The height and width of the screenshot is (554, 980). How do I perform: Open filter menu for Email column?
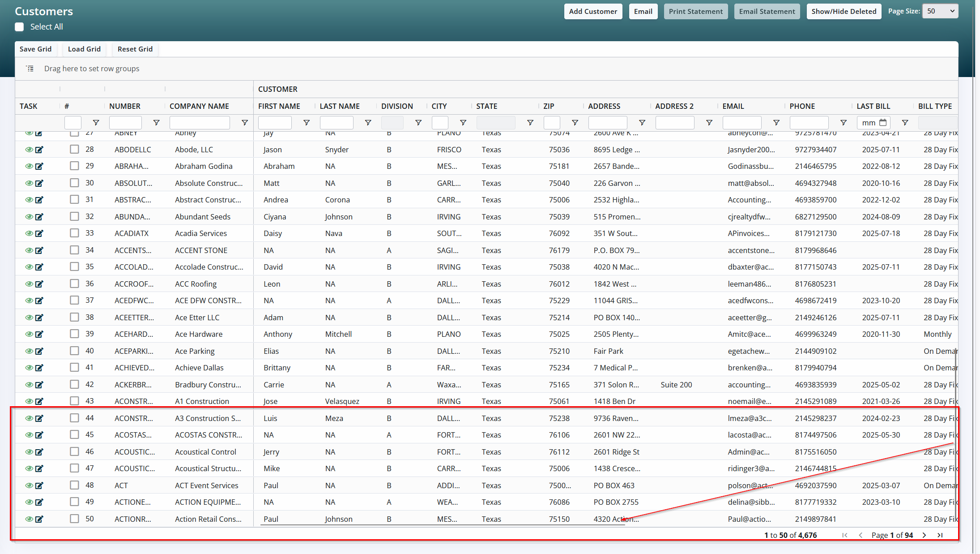pyautogui.click(x=776, y=123)
